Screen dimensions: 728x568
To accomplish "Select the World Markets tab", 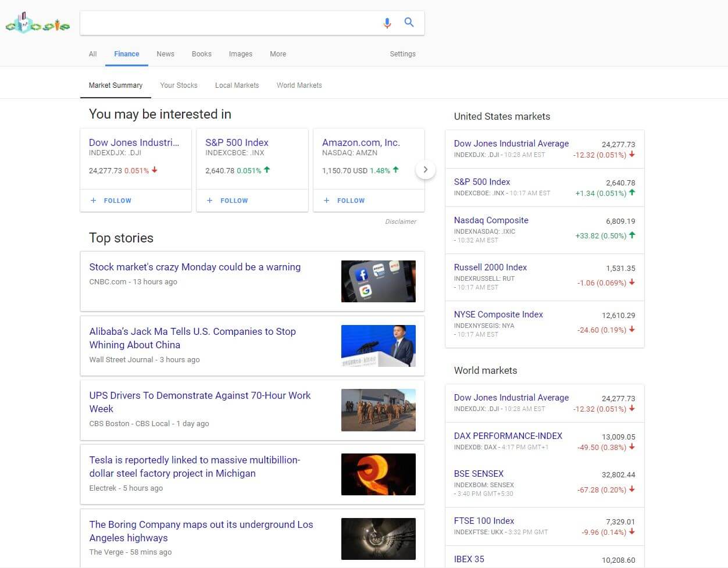I will (299, 85).
